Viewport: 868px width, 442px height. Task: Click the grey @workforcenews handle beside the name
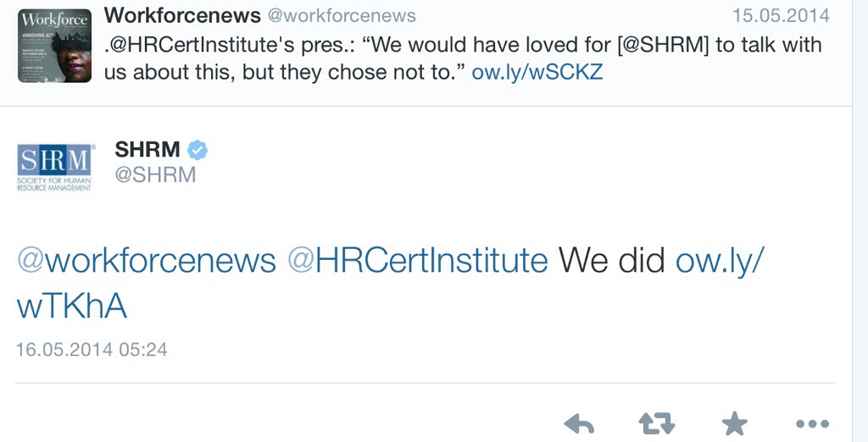[342, 16]
